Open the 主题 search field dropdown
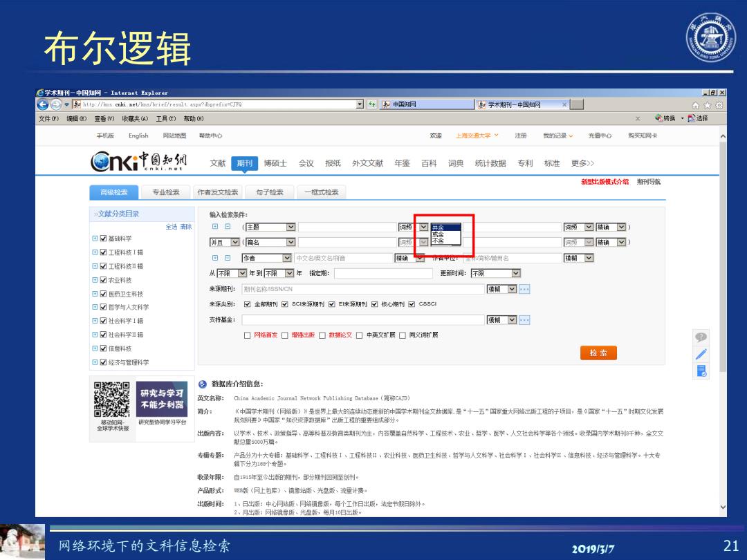Viewport: 747px width, 560px height. pos(270,227)
